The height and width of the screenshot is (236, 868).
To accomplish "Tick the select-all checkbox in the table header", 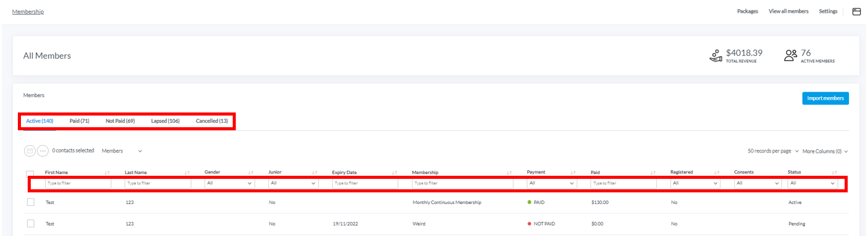I will click(x=30, y=174).
